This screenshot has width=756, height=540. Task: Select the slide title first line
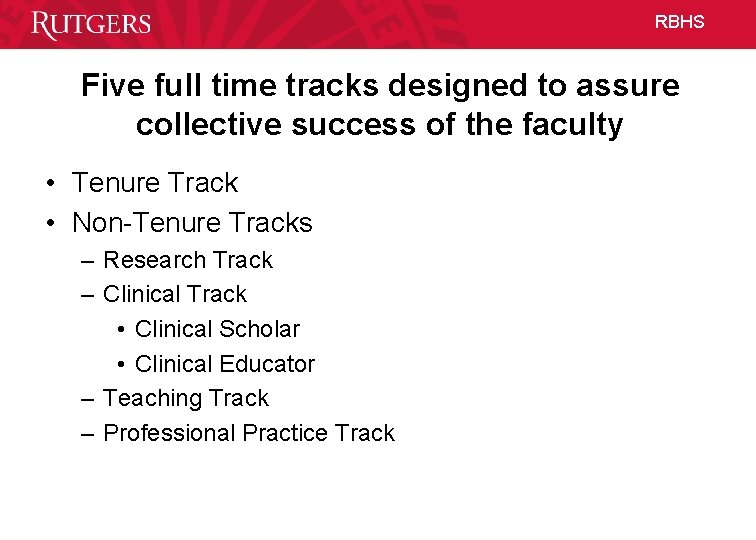tap(380, 85)
